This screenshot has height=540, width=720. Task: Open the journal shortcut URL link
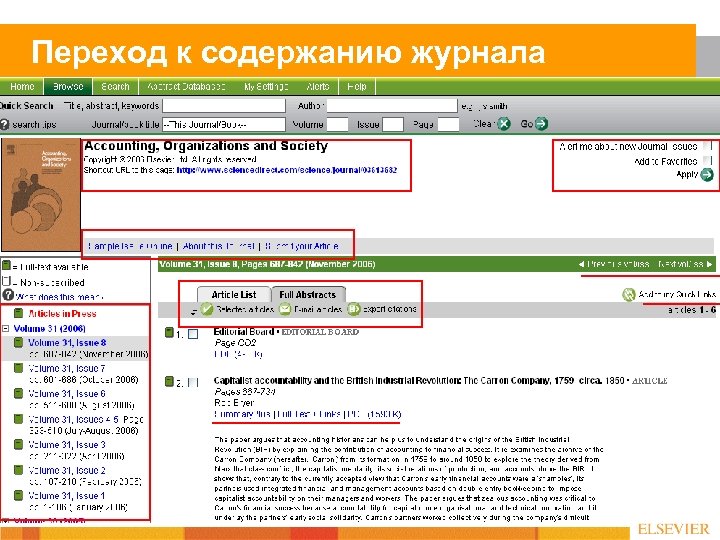(x=287, y=170)
